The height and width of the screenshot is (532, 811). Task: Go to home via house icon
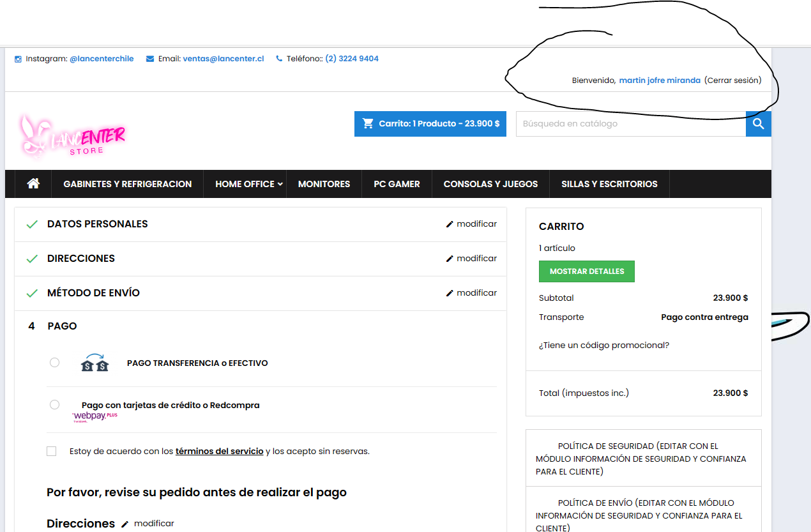pos(33,184)
